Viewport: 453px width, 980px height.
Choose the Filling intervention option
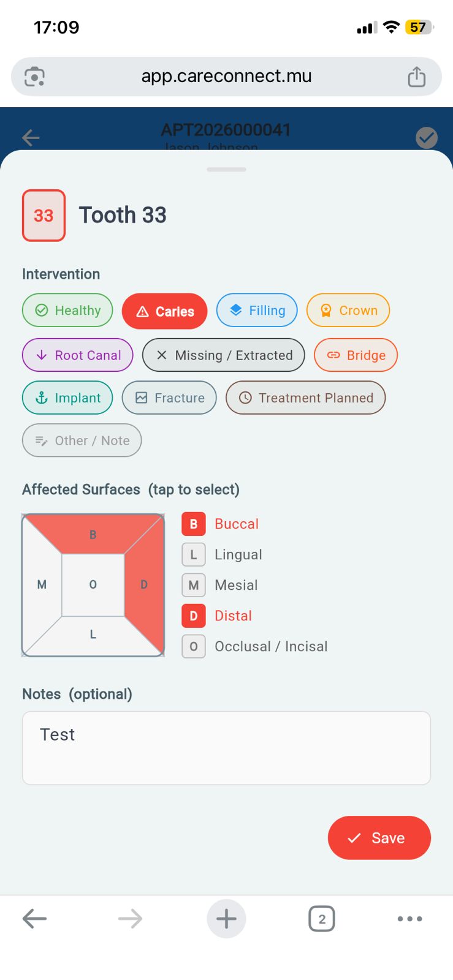[257, 311]
